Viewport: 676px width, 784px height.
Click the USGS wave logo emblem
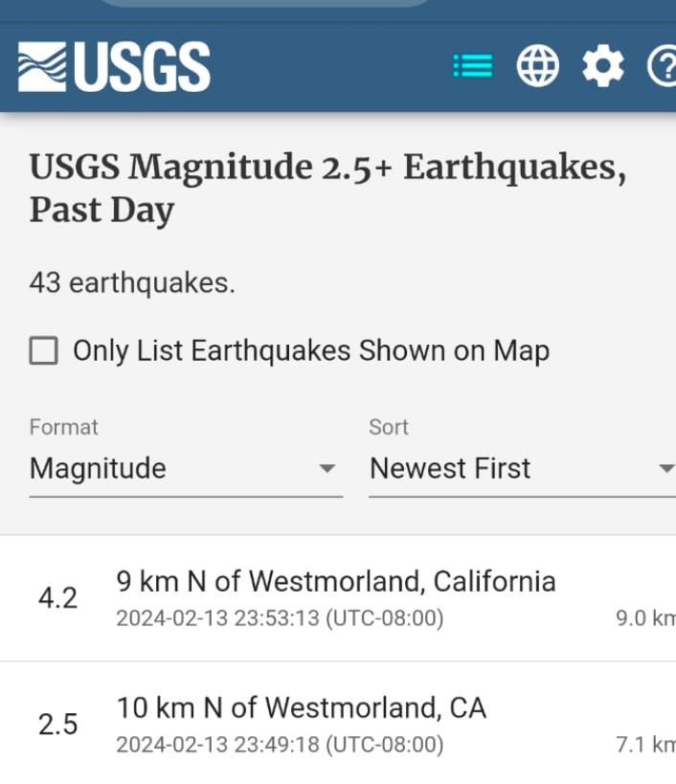pos(42,67)
